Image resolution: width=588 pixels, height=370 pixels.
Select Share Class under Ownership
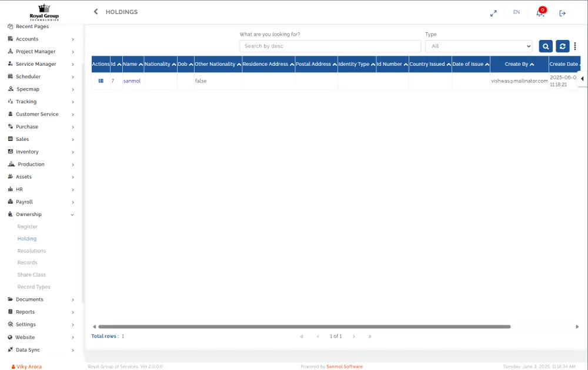tap(32, 275)
